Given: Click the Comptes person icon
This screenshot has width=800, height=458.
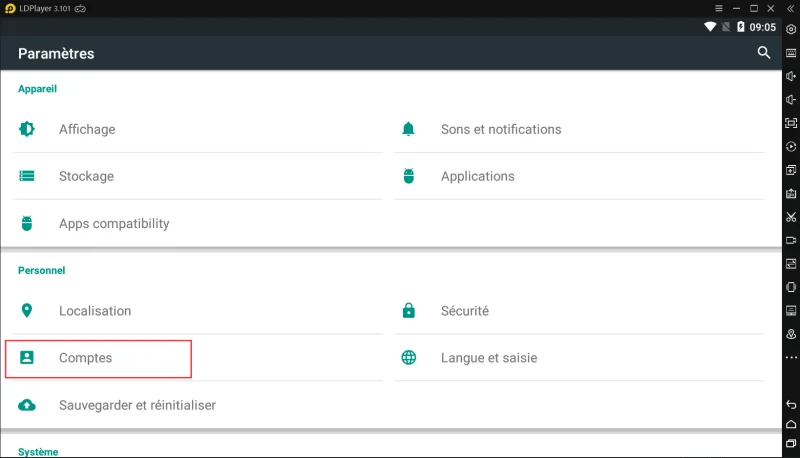Looking at the screenshot, I should pos(27,358).
